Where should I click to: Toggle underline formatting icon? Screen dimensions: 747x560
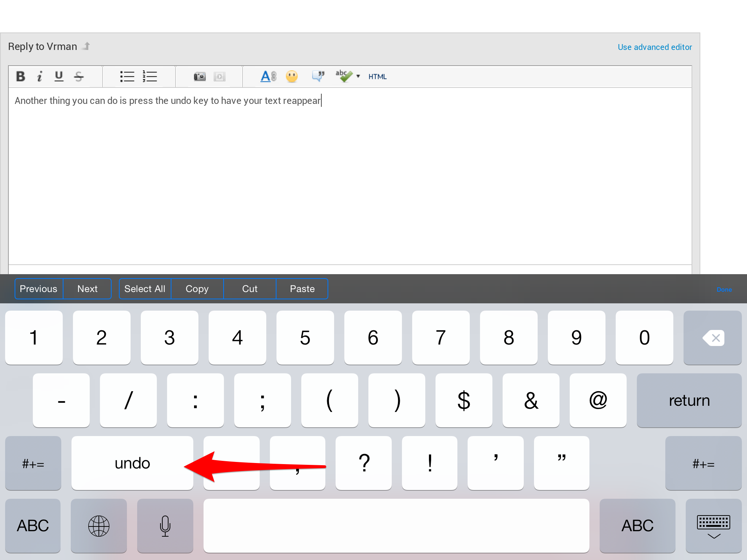59,77
